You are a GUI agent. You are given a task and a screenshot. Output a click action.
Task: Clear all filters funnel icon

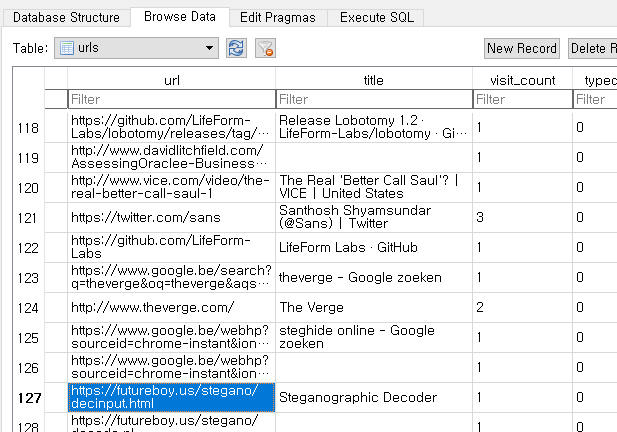[265, 48]
